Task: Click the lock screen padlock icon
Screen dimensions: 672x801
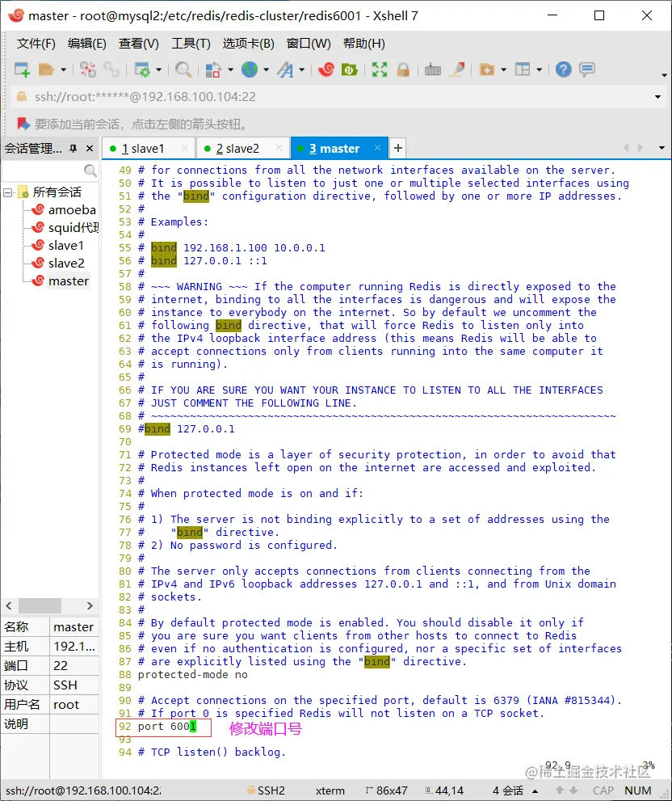Action: [403, 70]
